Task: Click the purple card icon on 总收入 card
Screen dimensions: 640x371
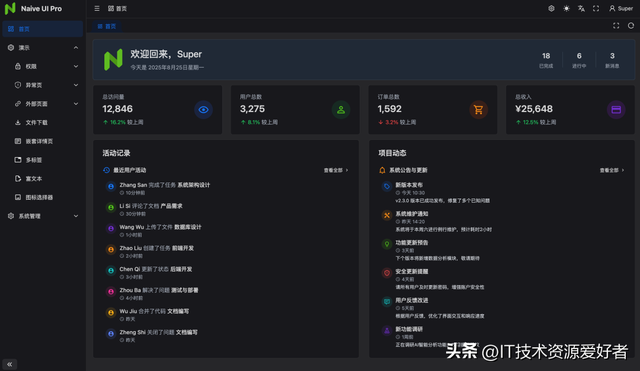Action: pos(616,109)
